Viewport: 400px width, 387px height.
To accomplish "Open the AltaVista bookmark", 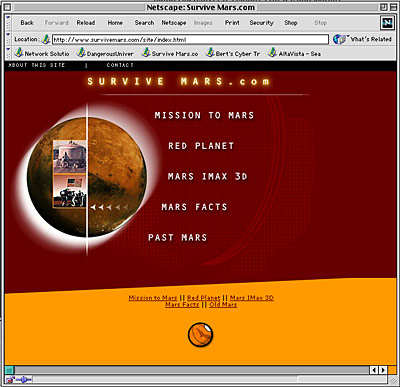I will pyautogui.click(x=295, y=53).
